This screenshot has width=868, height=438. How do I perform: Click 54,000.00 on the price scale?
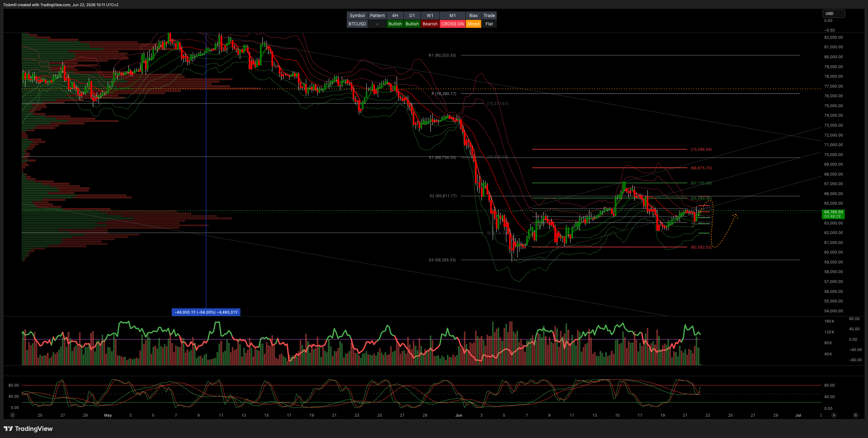833,311
